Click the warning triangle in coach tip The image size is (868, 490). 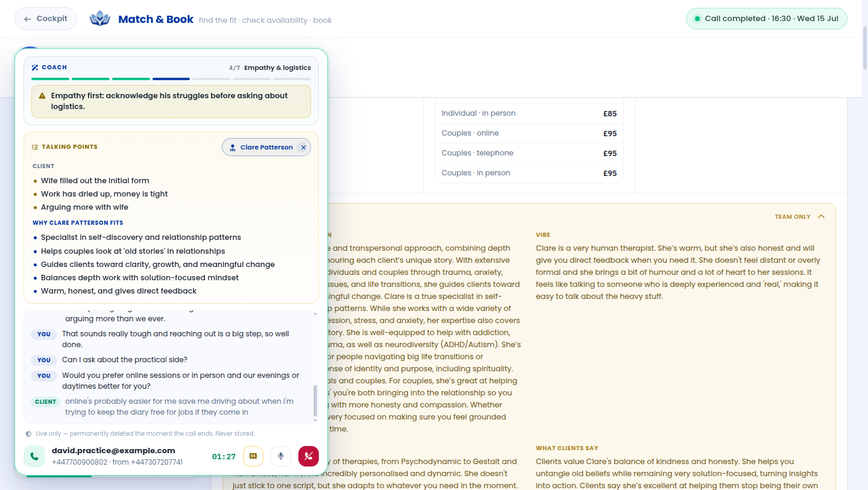[x=42, y=96]
